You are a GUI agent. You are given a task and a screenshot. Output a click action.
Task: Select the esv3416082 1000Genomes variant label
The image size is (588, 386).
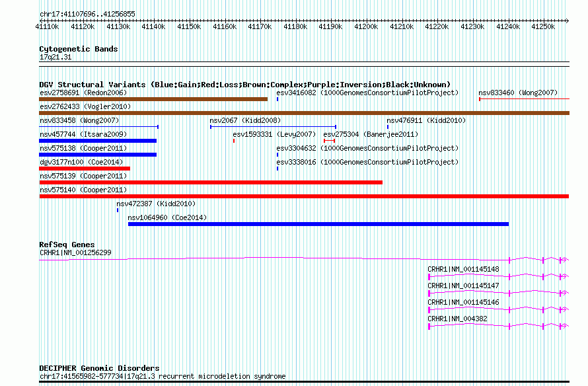tap(367, 93)
